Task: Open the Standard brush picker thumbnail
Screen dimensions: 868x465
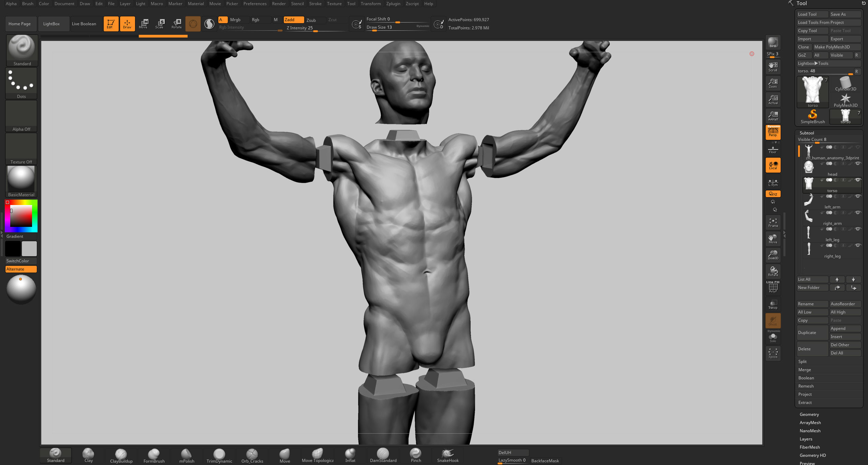Action: (x=22, y=50)
